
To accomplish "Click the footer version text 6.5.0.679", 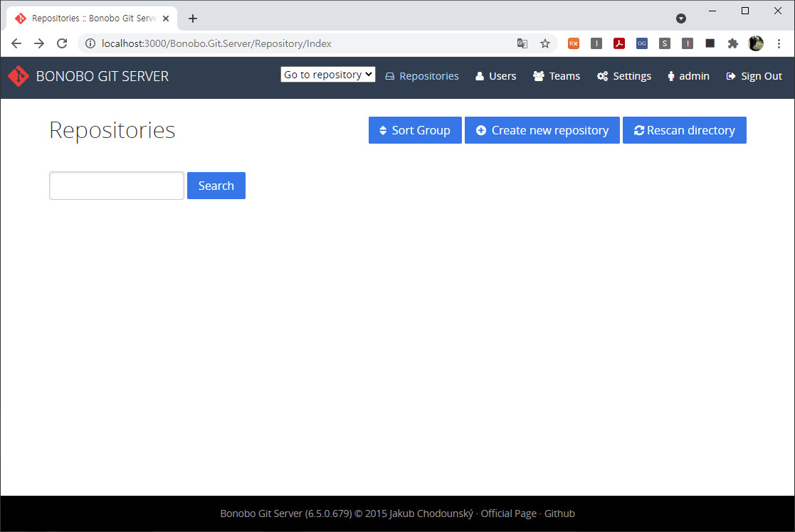I will click(329, 514).
